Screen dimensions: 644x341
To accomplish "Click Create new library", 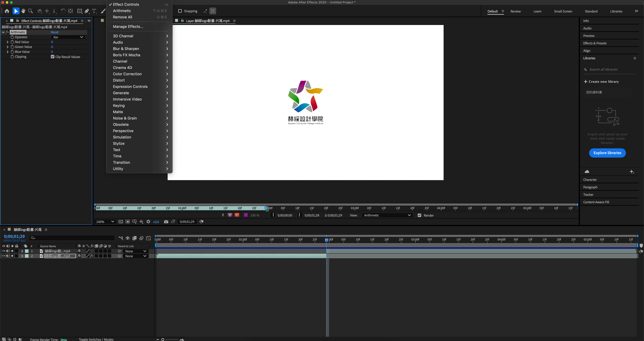I will [x=601, y=82].
